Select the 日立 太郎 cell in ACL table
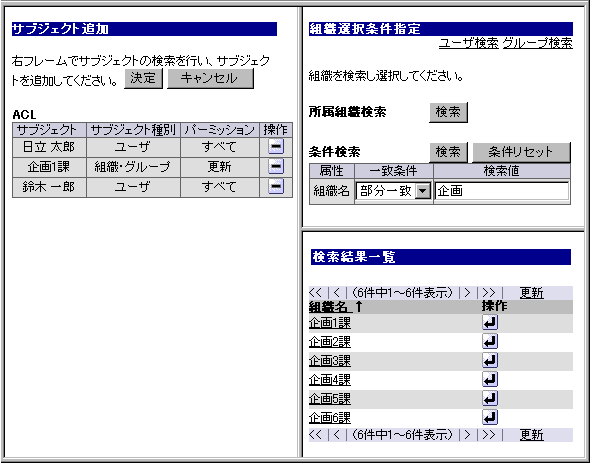This screenshot has width=591, height=465. point(49,147)
